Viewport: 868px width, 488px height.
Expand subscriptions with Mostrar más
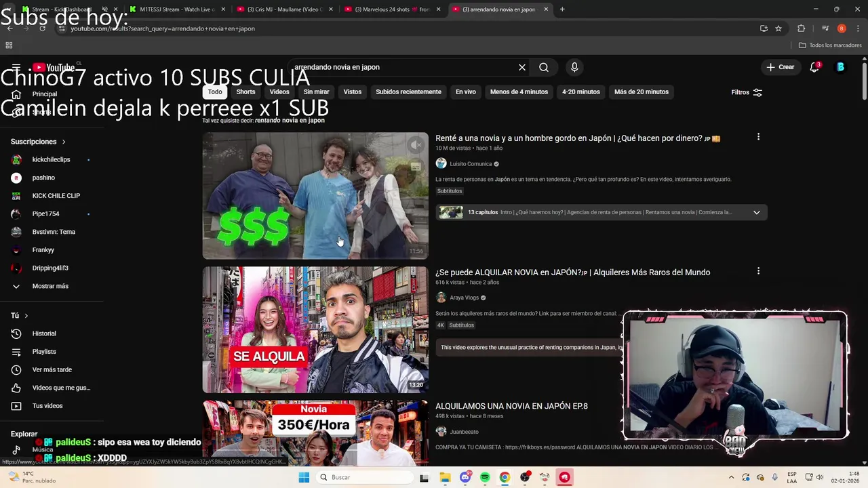(52, 286)
